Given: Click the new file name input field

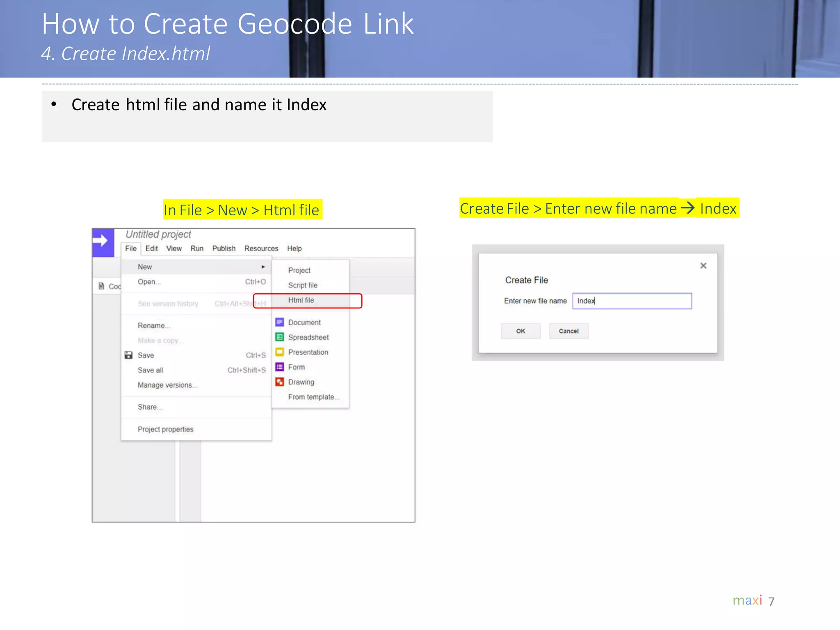Looking at the screenshot, I should pyautogui.click(x=632, y=301).
